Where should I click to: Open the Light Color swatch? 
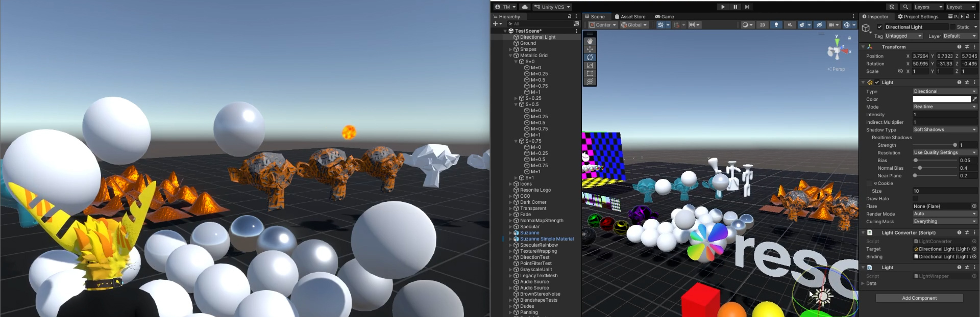click(x=941, y=99)
